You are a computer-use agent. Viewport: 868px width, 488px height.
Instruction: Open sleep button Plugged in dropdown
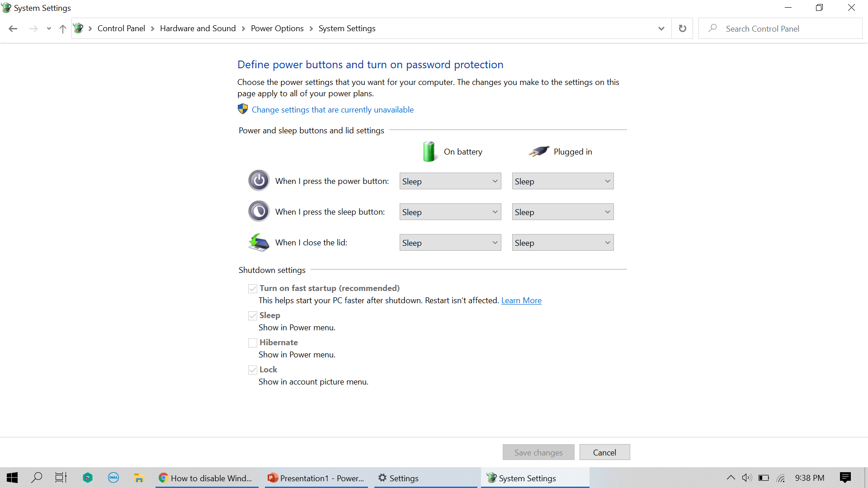pos(562,212)
